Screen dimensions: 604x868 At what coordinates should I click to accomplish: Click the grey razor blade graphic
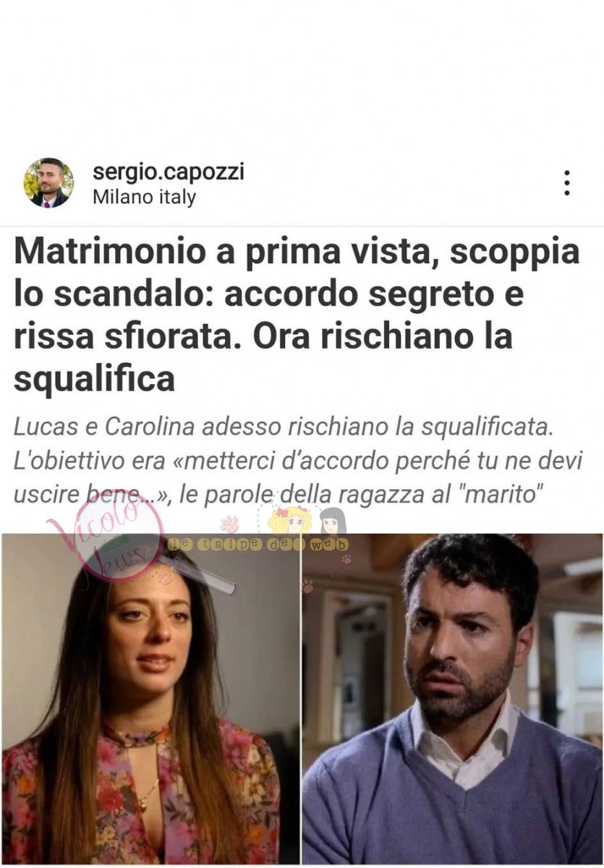[195, 574]
